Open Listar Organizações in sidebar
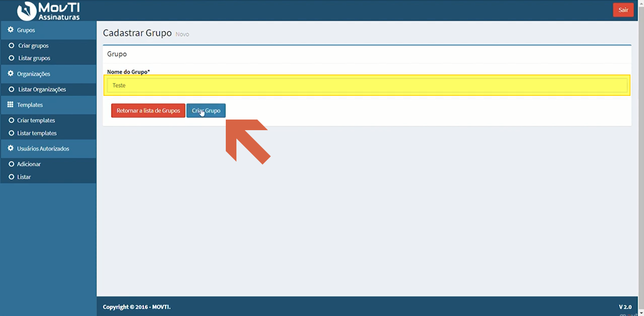 pyautogui.click(x=42, y=90)
